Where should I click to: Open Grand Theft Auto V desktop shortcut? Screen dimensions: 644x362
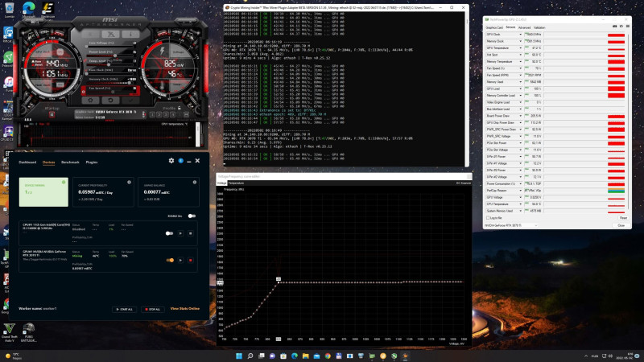coord(10,332)
